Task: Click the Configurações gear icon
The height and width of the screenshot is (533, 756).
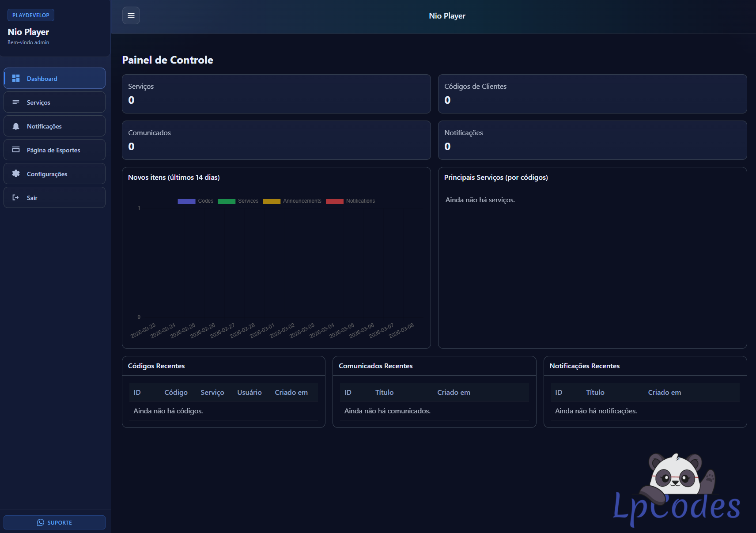Action: (x=16, y=174)
